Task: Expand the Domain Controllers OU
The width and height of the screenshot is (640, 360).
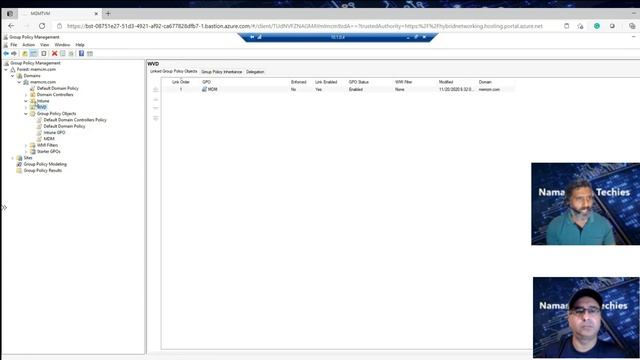Action: 26,95
